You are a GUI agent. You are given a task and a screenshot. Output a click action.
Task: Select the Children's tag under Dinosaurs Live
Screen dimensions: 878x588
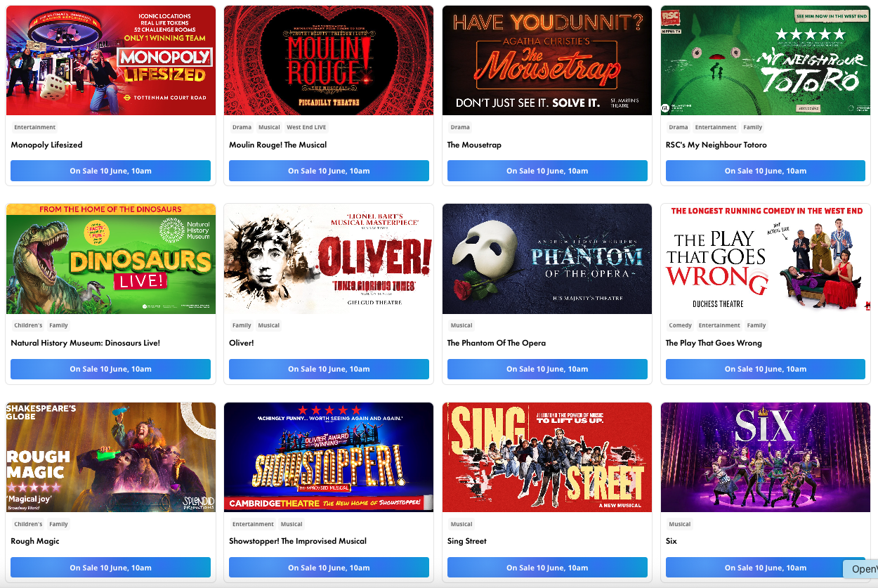28,325
